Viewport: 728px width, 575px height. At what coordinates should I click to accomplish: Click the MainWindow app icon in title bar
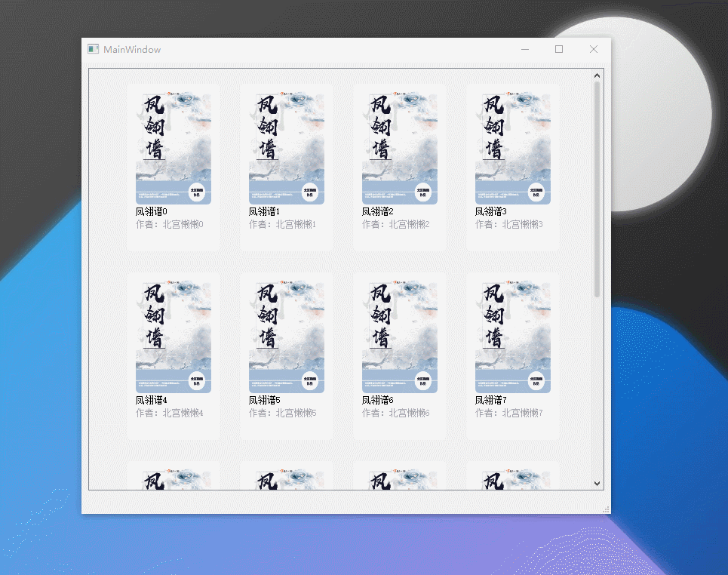(94, 49)
